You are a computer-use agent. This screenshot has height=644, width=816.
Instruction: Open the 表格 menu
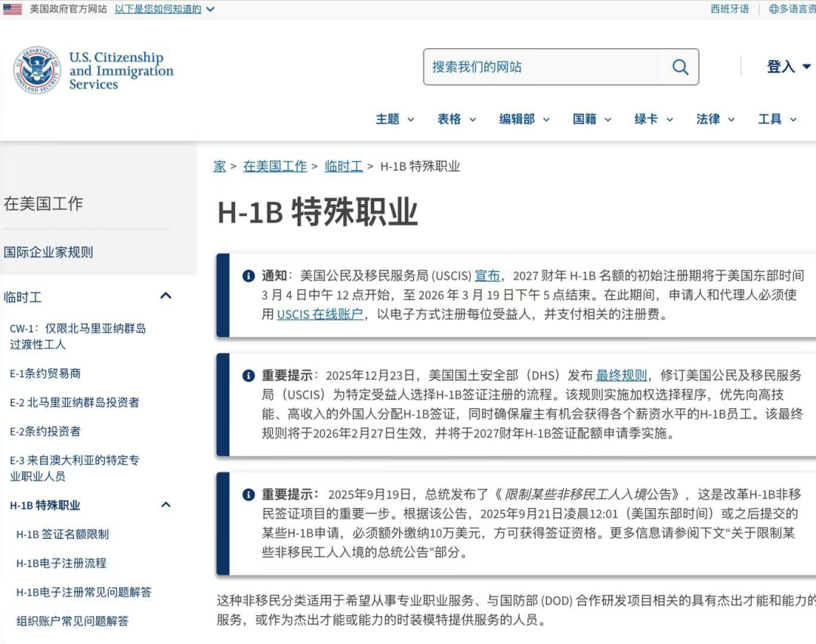point(456,119)
